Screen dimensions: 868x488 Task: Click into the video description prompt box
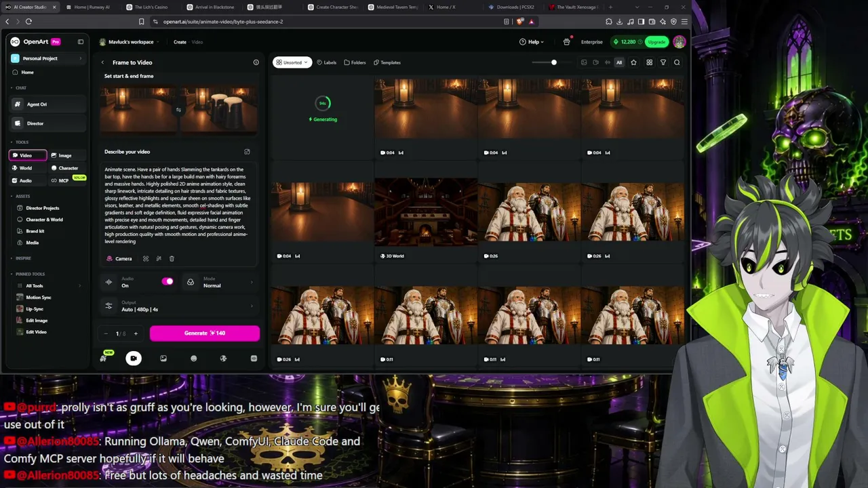(178, 206)
